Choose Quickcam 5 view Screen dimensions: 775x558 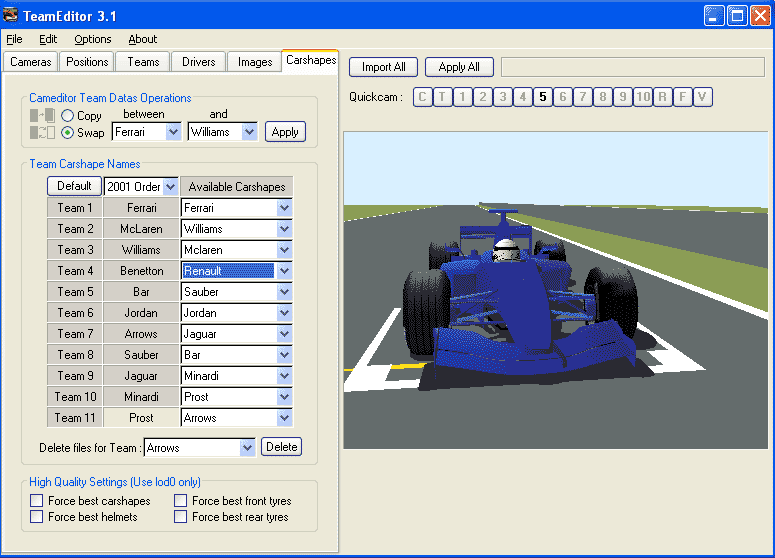542,97
